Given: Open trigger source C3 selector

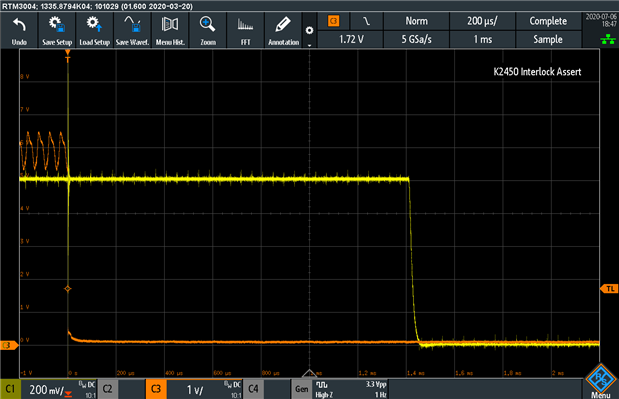Looking at the screenshot, I should point(334,21).
